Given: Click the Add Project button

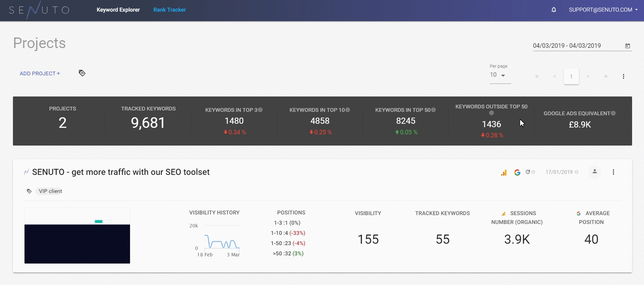Looking at the screenshot, I should pos(40,73).
